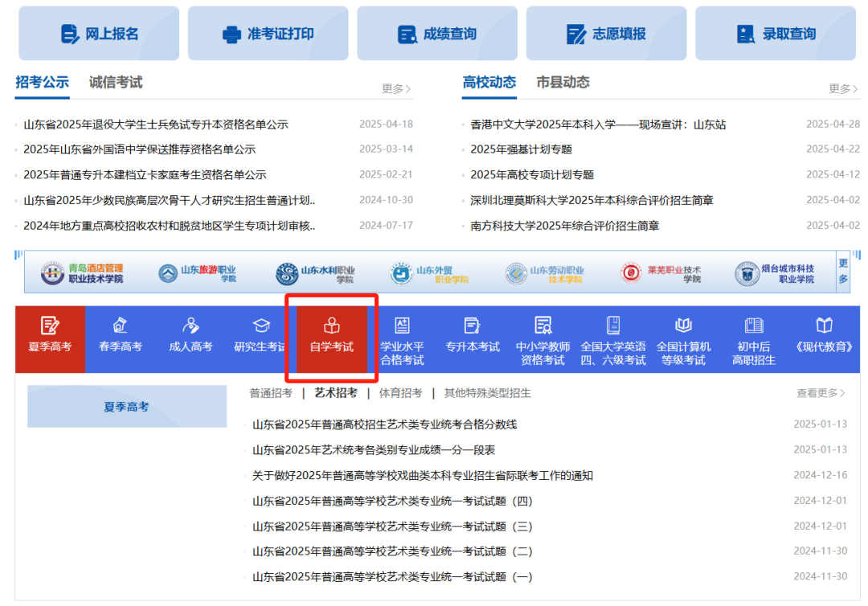Open 烟台城市科技职业学院 logo banner
Viewport: 868px width, 606px height.
pos(775,272)
